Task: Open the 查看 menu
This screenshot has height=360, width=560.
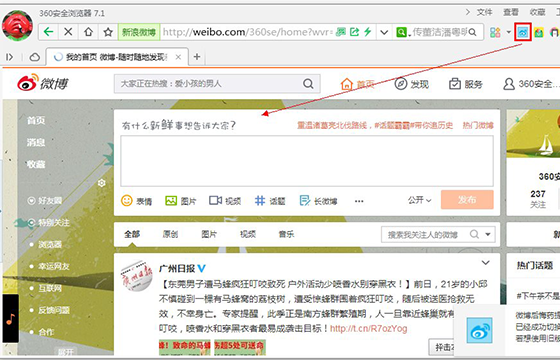Action: [x=511, y=12]
